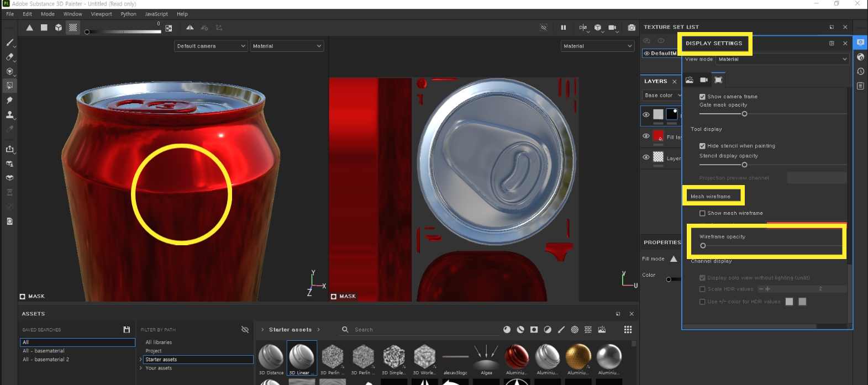868x385 pixels.
Task: Open the 2D viewport Material dropdown
Action: pos(597,46)
